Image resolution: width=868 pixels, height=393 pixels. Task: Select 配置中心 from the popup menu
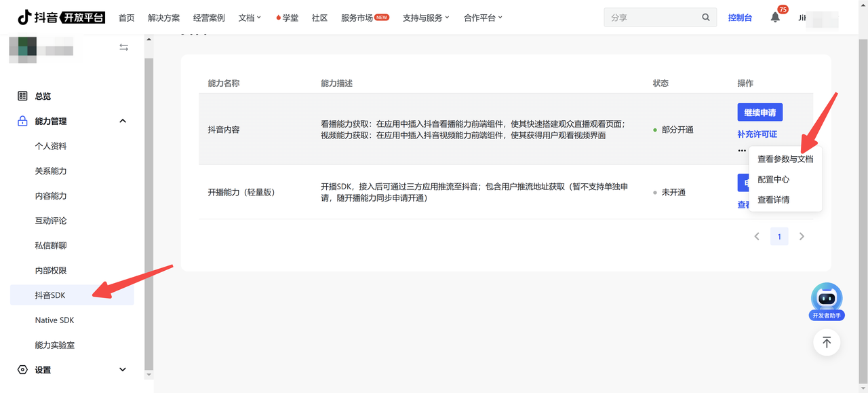[773, 180]
